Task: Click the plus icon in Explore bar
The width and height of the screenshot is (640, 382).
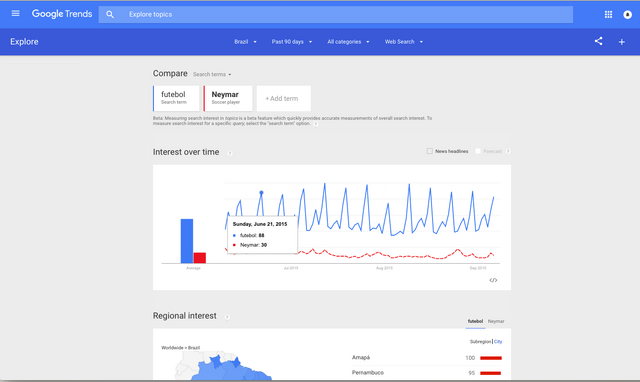Action: pyautogui.click(x=622, y=42)
